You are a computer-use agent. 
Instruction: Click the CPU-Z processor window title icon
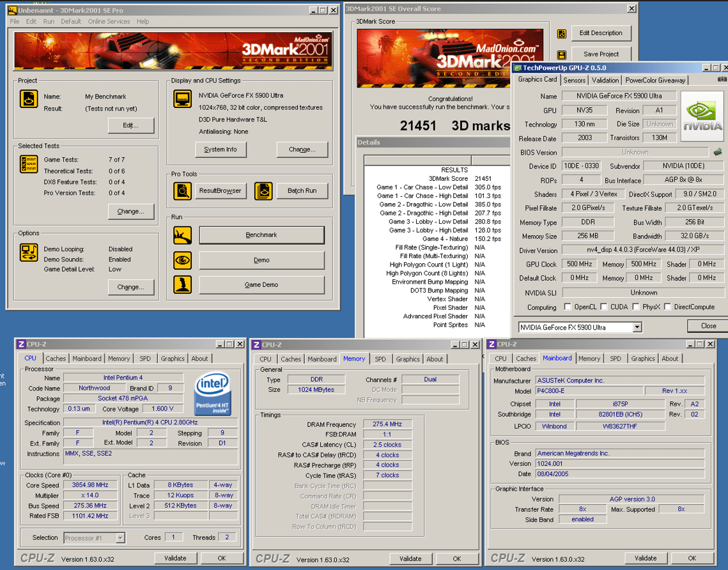21,344
